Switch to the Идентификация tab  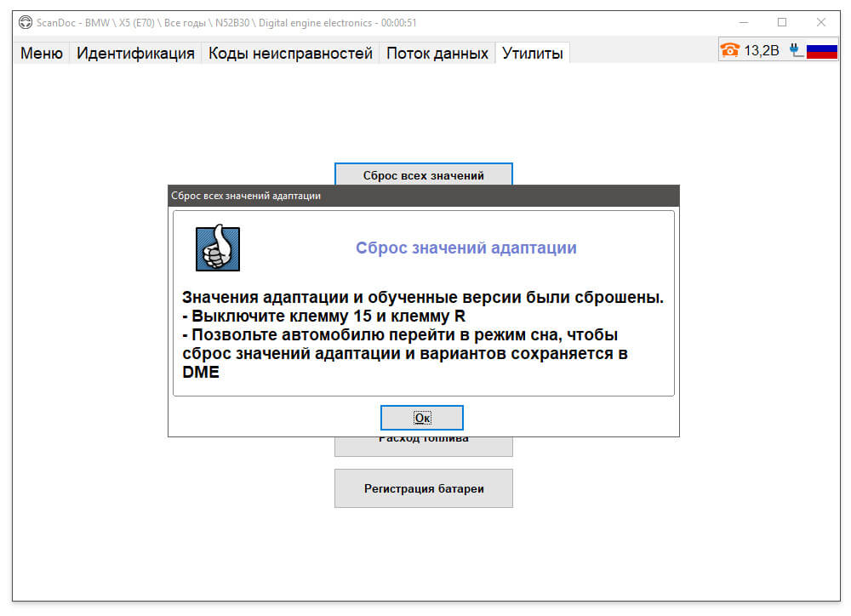pos(135,54)
